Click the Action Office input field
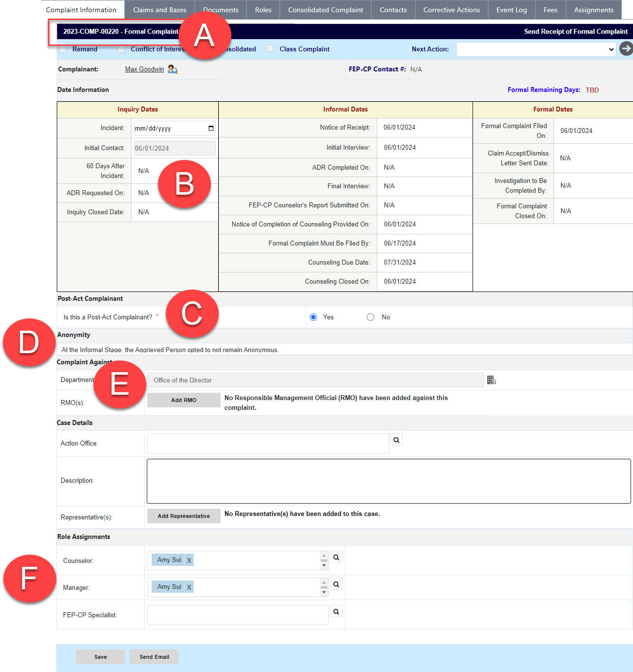 click(x=268, y=444)
